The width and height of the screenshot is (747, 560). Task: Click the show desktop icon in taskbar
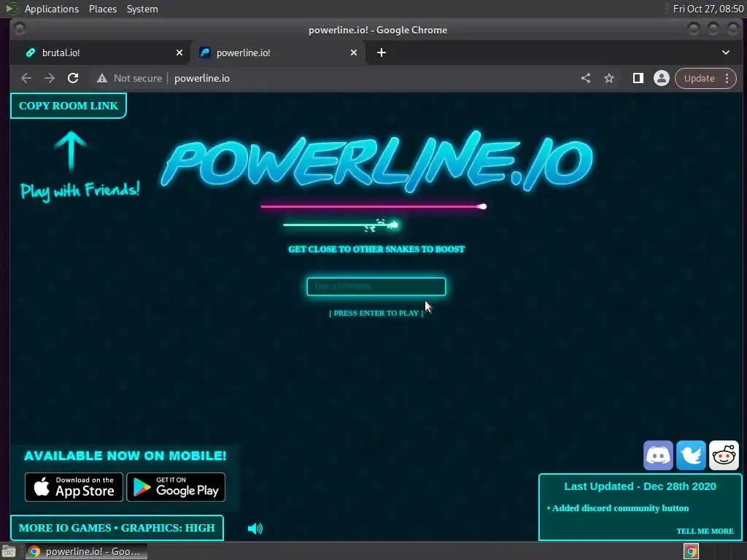pos(9,551)
